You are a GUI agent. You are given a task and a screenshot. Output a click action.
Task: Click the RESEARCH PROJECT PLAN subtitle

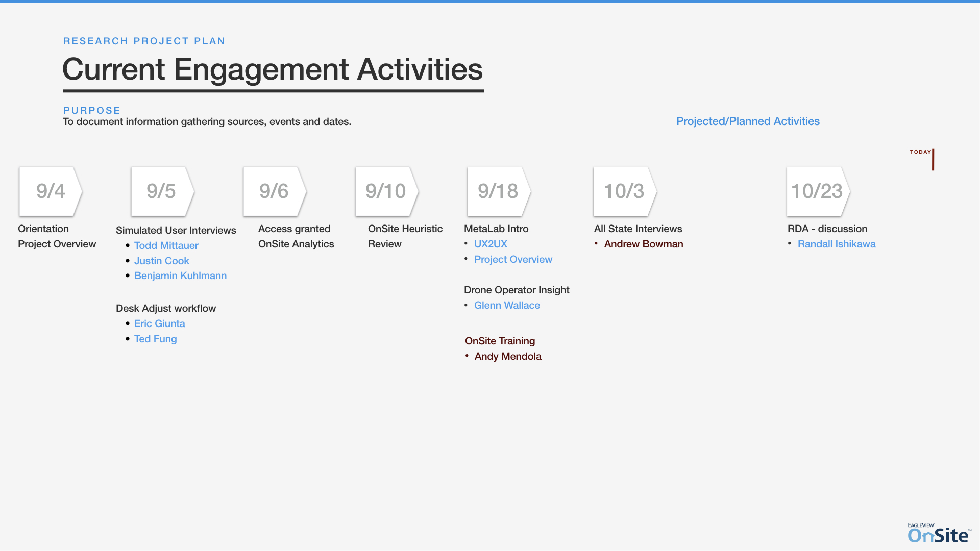click(144, 41)
